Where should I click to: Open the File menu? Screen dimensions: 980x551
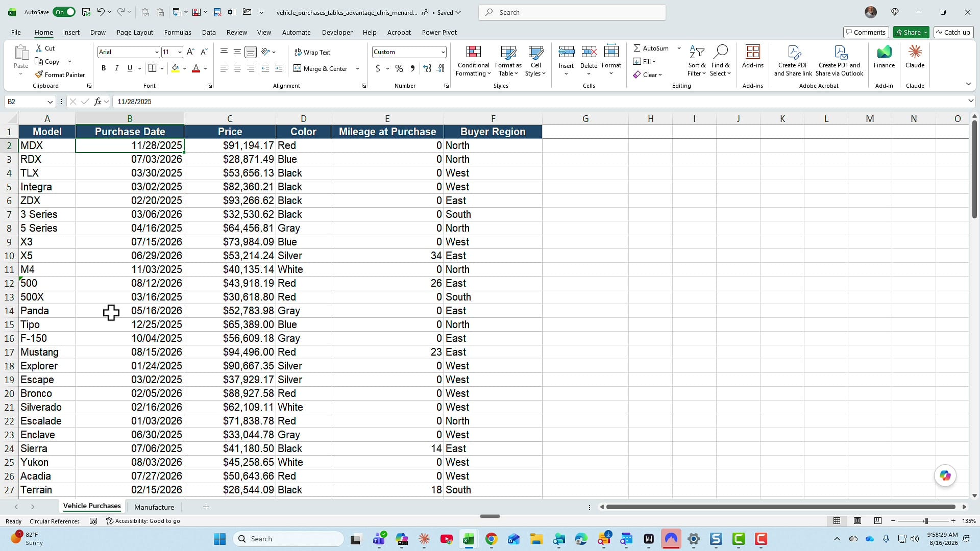click(x=16, y=32)
